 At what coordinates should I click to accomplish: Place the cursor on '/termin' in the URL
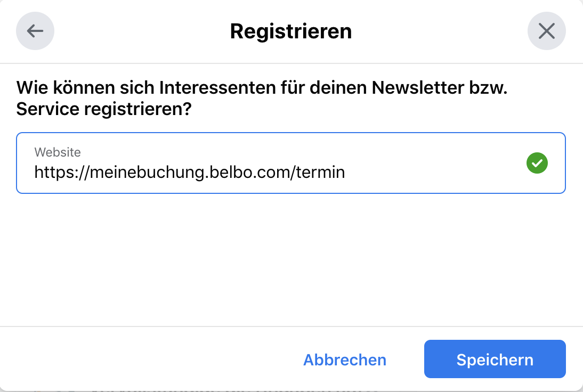(x=320, y=172)
